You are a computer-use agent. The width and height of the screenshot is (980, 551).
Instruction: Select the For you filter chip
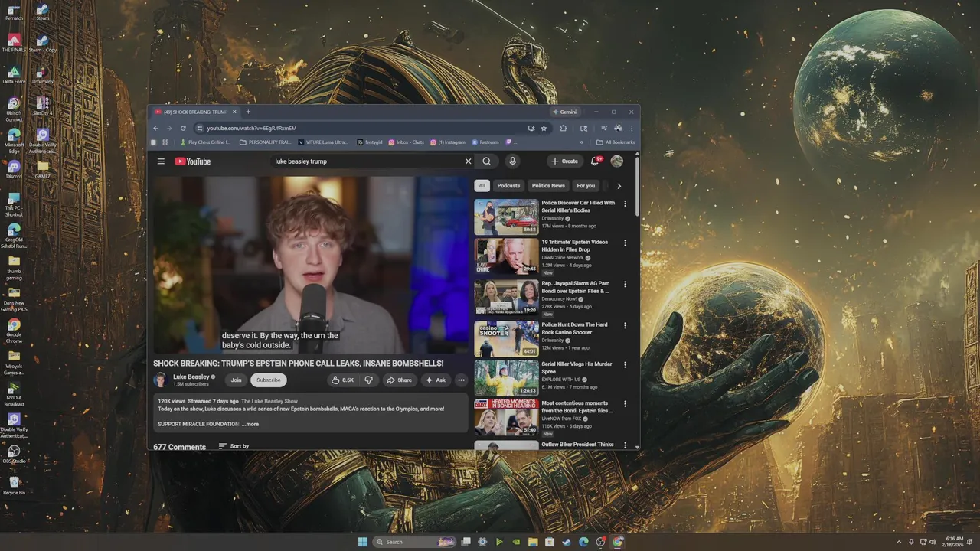(586, 186)
